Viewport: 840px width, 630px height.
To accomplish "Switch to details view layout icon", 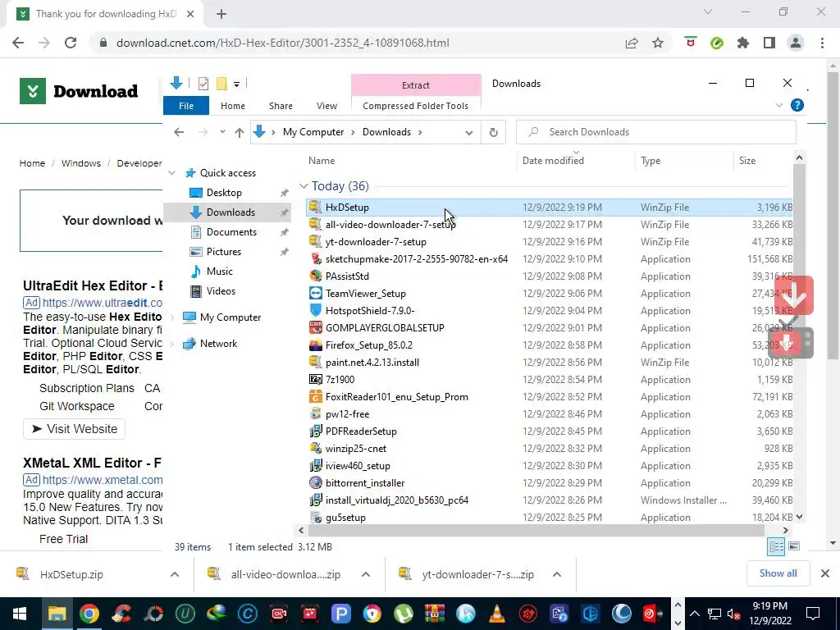I will (x=776, y=546).
